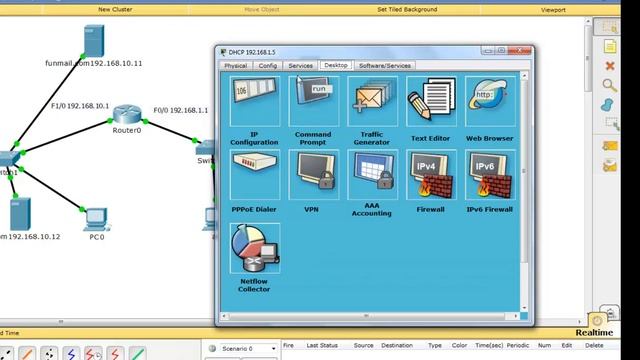
Task: Switch to the Software/Services tab
Action: (x=384, y=66)
